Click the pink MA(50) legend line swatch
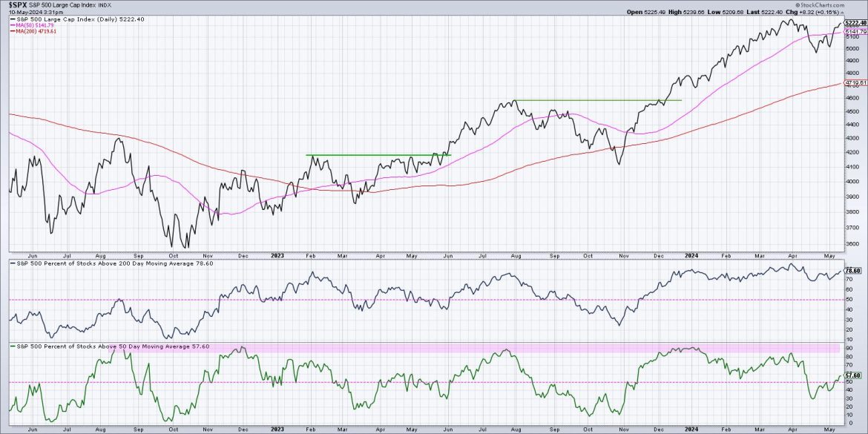Viewport: 868px width, 434px height. click(x=13, y=26)
